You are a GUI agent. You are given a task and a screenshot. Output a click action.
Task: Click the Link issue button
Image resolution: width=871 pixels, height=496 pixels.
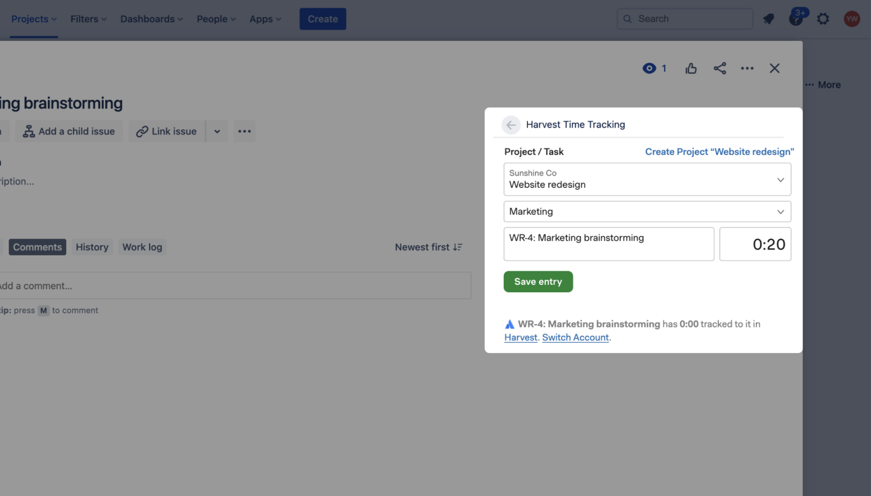167,132
